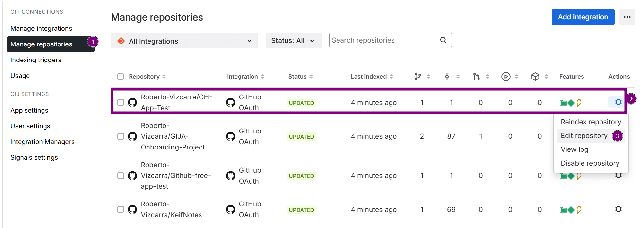Click gear icon for KeifNotes repository
The height and width of the screenshot is (228, 644).
[618, 209]
